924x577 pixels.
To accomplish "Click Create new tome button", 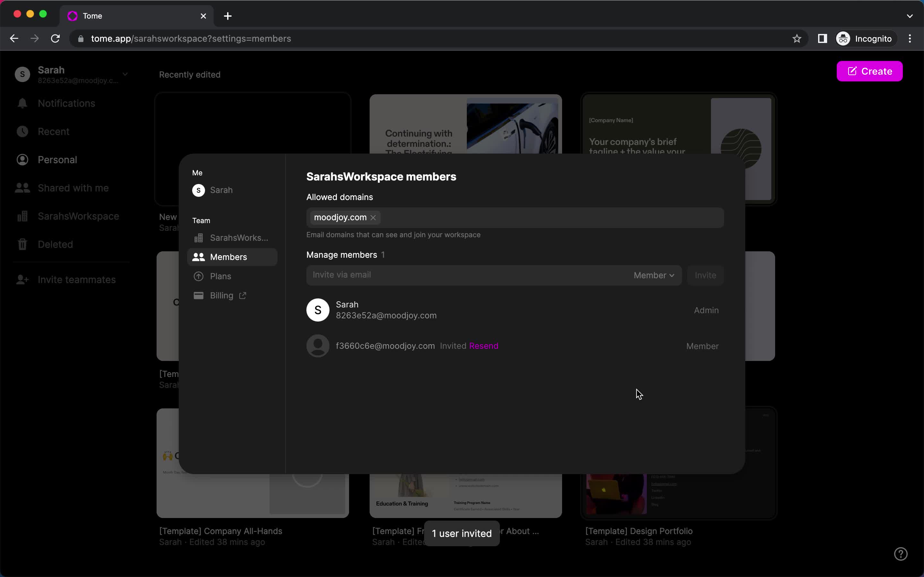I will click(869, 71).
